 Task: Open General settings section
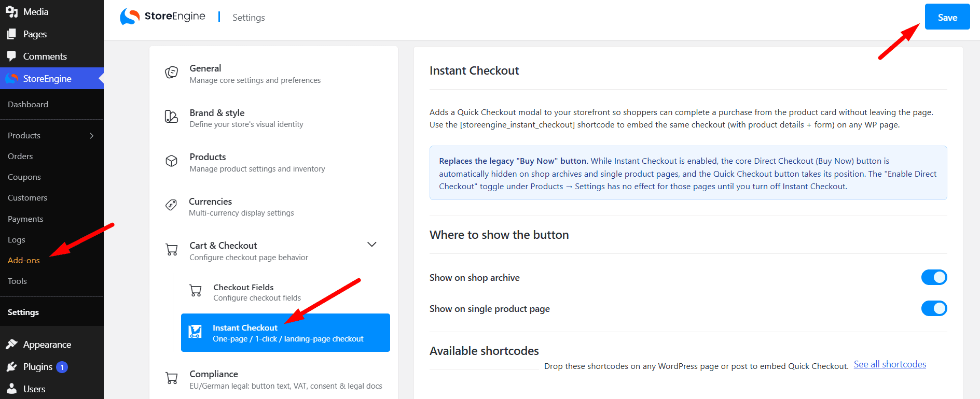pos(273,74)
